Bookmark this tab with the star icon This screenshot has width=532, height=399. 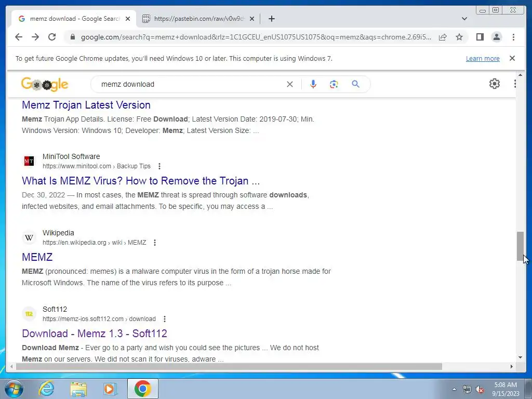tap(459, 37)
